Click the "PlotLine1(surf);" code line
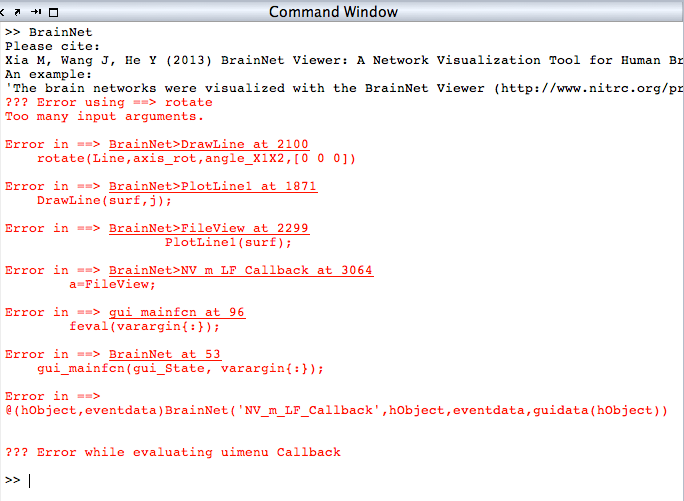Image resolution: width=684 pixels, height=501 pixels. click(228, 242)
